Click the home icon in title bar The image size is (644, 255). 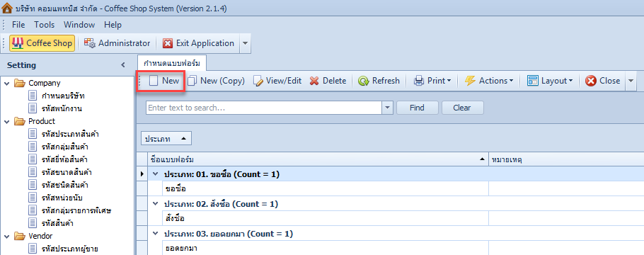[x=7, y=8]
